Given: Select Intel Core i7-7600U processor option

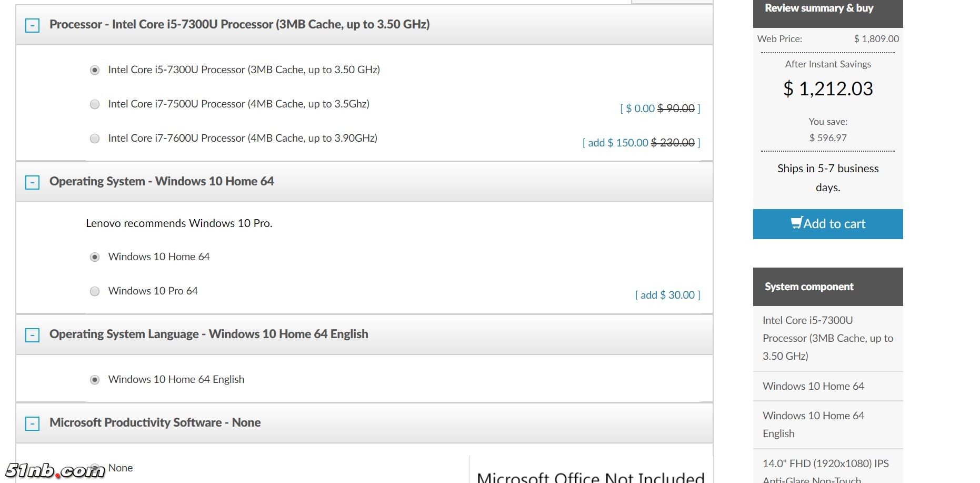Looking at the screenshot, I should [x=95, y=139].
